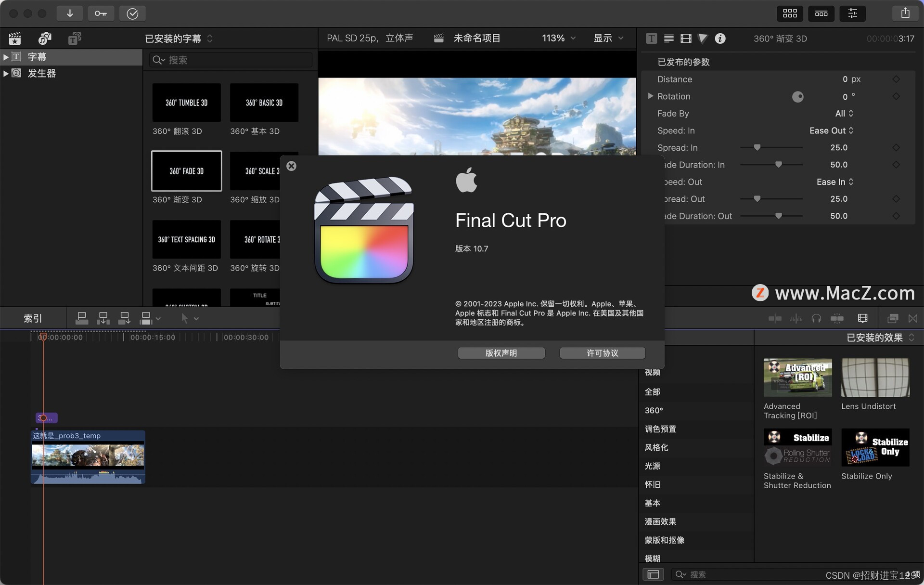Toggle skimming icon in timeline toolbar
The width and height of the screenshot is (924, 585).
[x=775, y=318]
